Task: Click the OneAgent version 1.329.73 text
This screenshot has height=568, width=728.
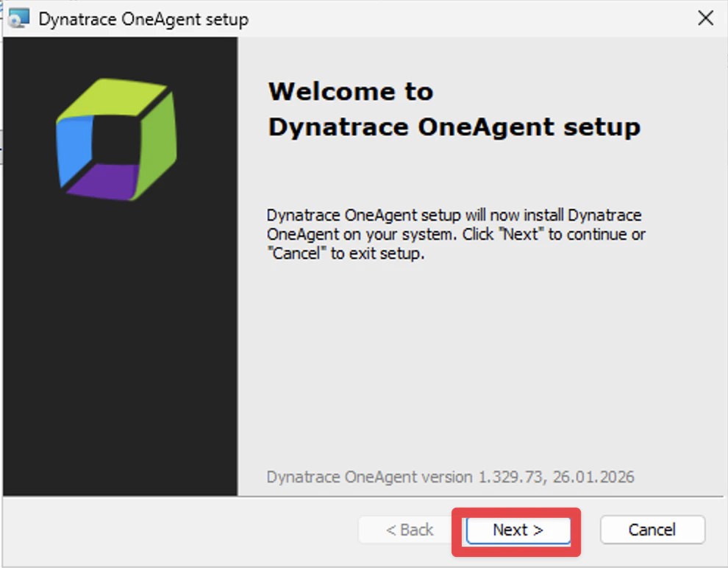Action: click(x=450, y=477)
